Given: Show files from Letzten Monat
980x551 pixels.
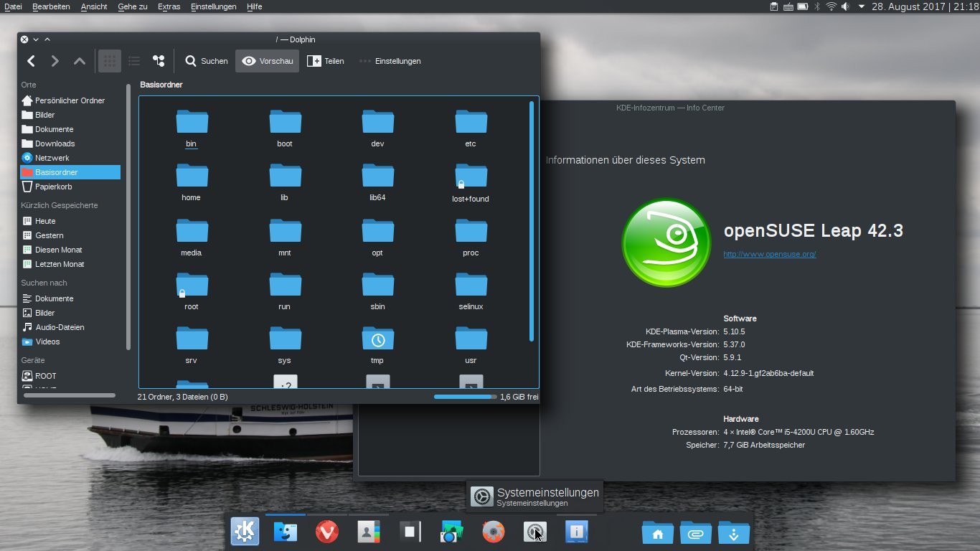Looking at the screenshot, I should 70,264.
